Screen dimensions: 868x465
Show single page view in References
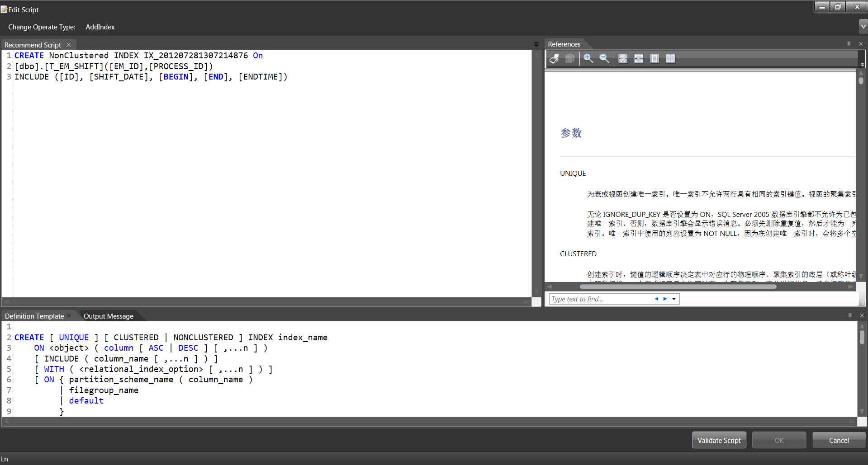click(655, 59)
